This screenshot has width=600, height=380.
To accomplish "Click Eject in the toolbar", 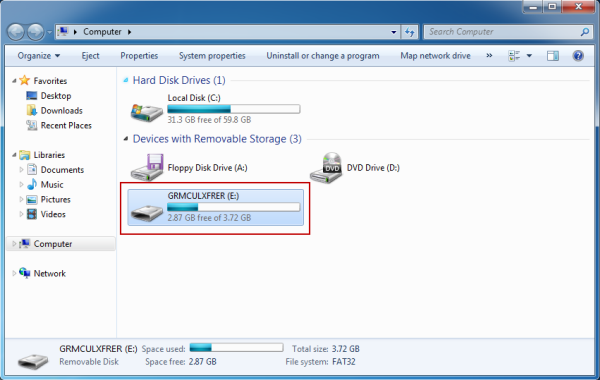I will click(x=90, y=56).
